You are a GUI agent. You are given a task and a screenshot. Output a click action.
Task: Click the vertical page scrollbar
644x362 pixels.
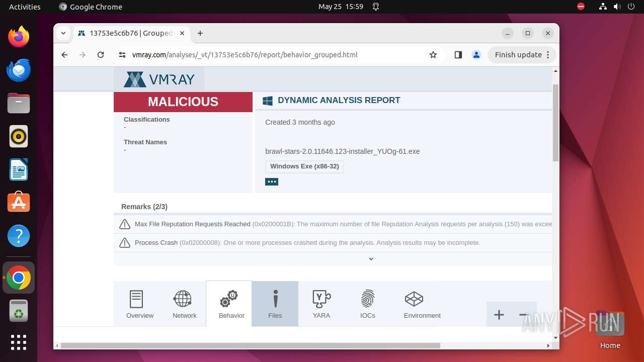pyautogui.click(x=555, y=123)
